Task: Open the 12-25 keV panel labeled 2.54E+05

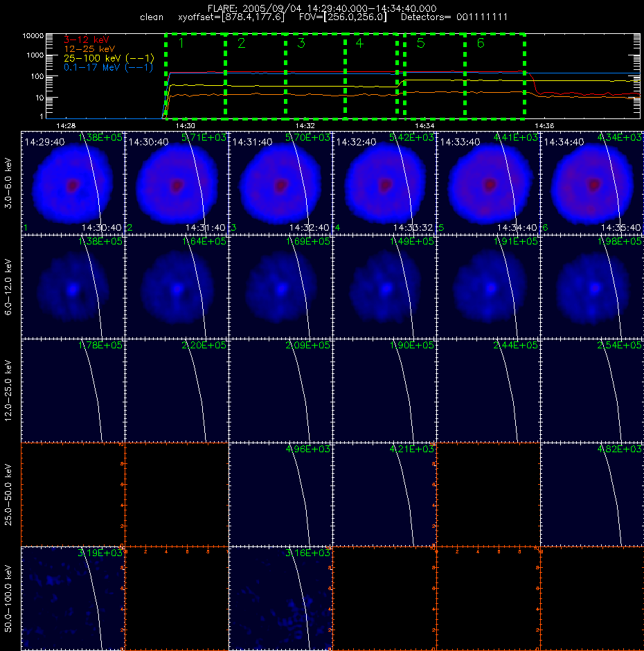Action: [592, 391]
